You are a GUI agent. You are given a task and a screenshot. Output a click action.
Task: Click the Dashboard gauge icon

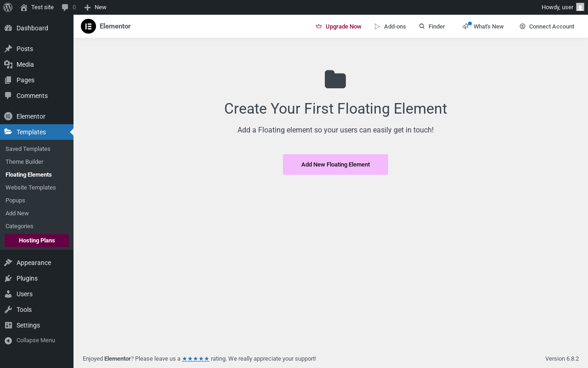pos(8,28)
